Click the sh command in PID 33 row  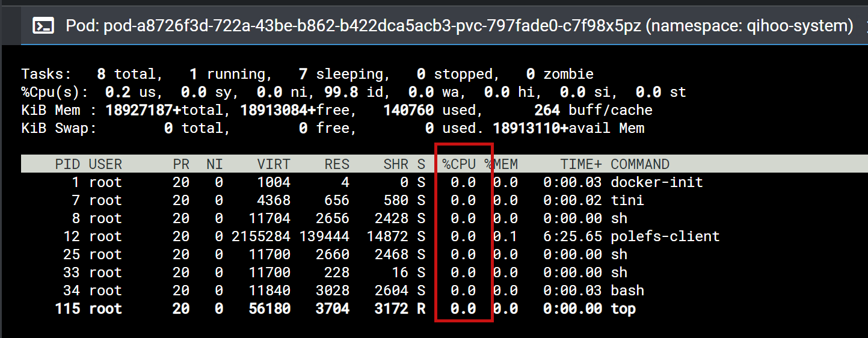click(x=619, y=272)
